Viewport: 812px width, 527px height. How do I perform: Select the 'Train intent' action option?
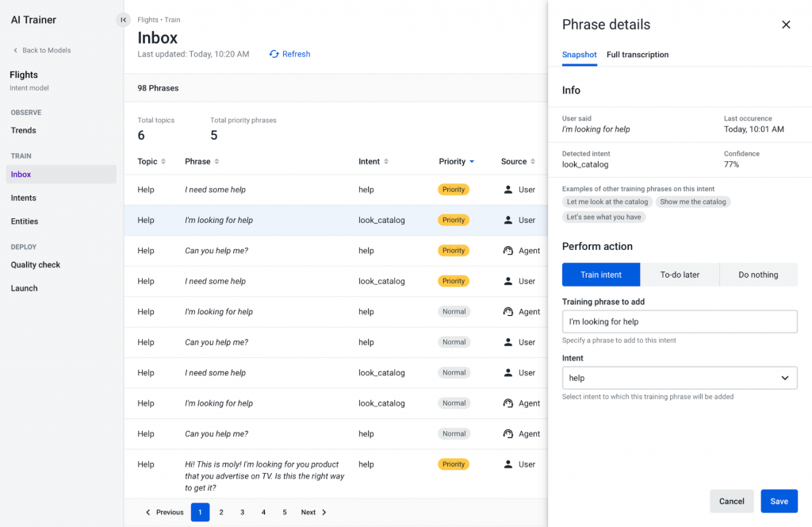(600, 275)
